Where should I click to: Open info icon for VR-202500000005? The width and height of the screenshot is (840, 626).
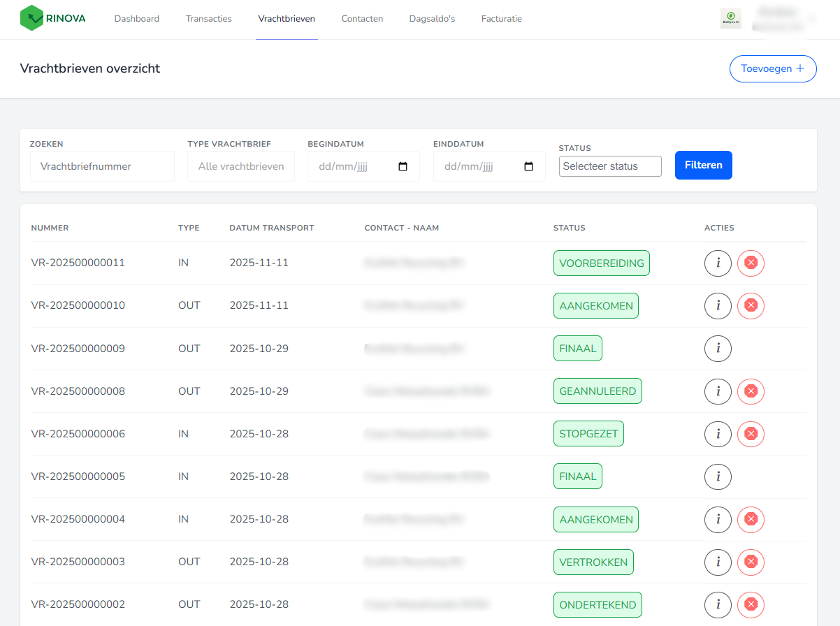point(718,476)
